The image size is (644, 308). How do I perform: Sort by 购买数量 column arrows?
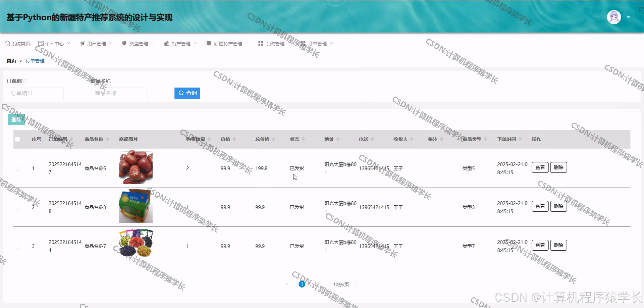pyautogui.click(x=209, y=139)
